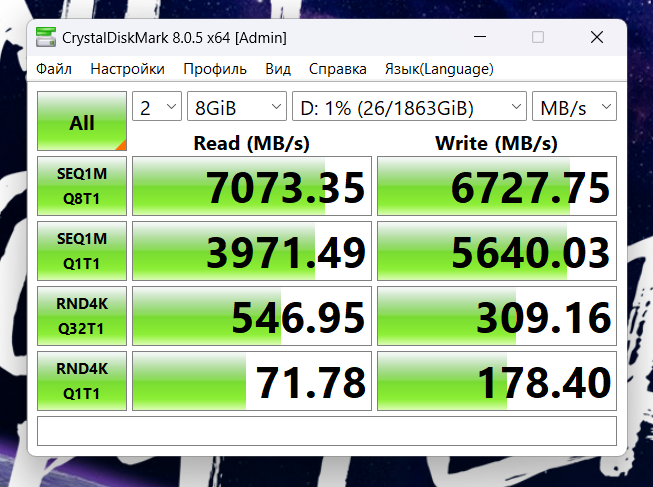Run the SEQ1M Q8T1 test
653x487 pixels.
[x=82, y=186]
